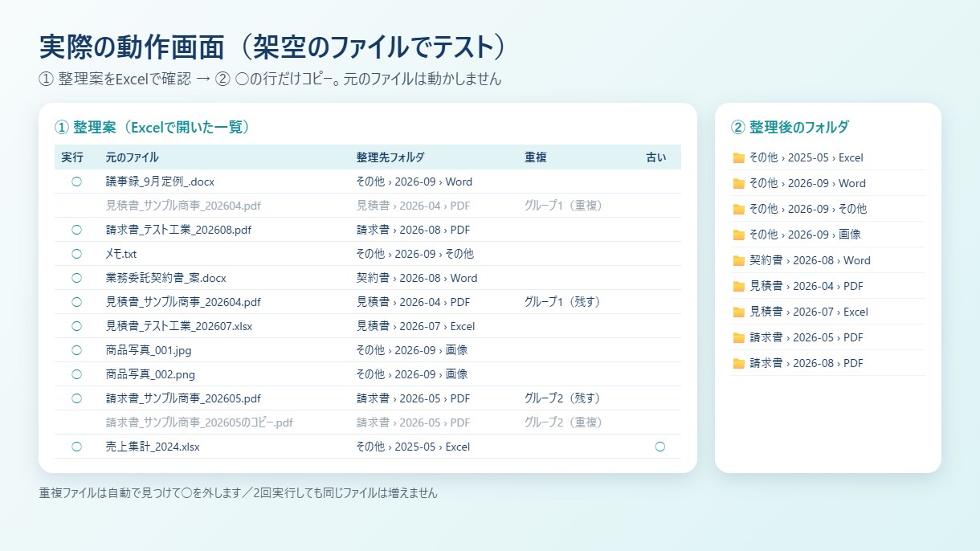Click the title 実際の動作画面（架空のファイルでテスト）
The image size is (980, 551).
(x=274, y=47)
